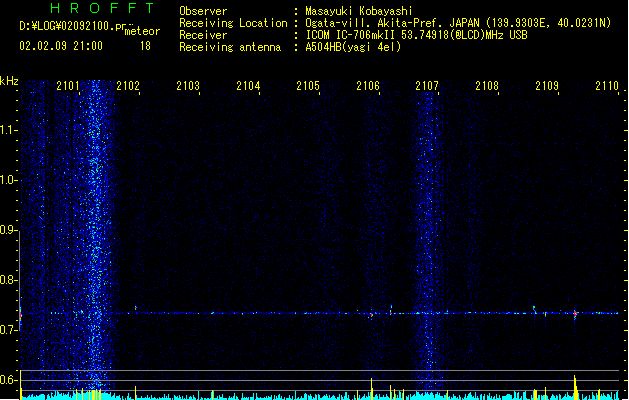Click the 2105 time marker
629x400 pixels.
[308, 86]
